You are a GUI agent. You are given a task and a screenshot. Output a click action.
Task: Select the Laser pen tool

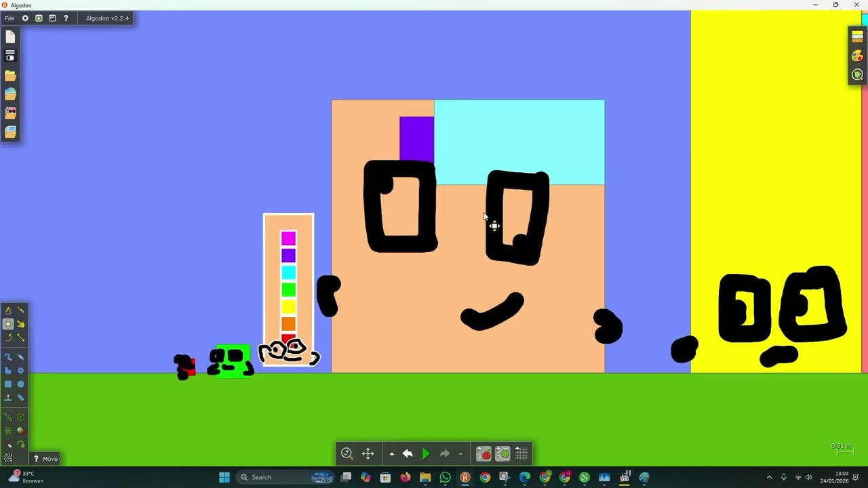coord(8,445)
